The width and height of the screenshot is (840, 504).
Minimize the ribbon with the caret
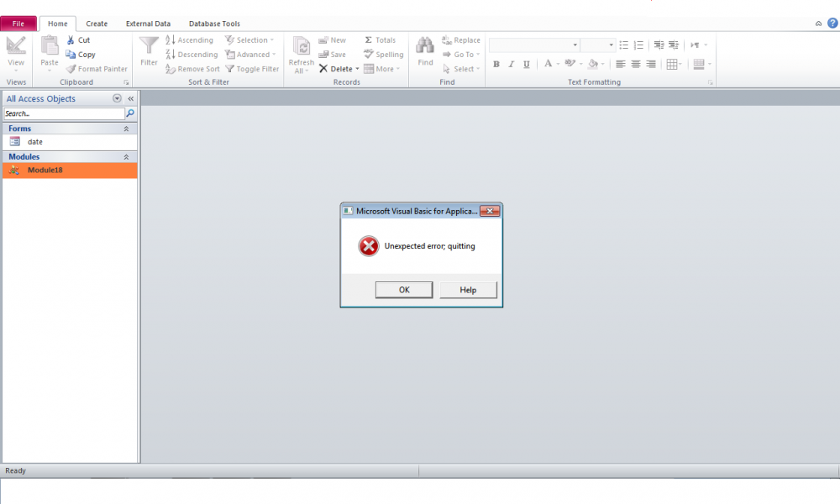[818, 24]
